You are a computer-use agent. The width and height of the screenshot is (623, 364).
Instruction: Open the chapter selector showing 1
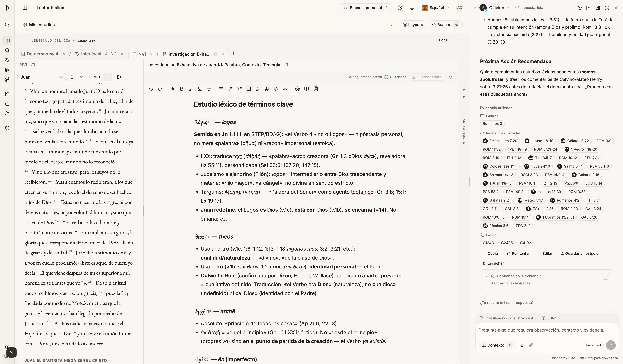(77, 77)
